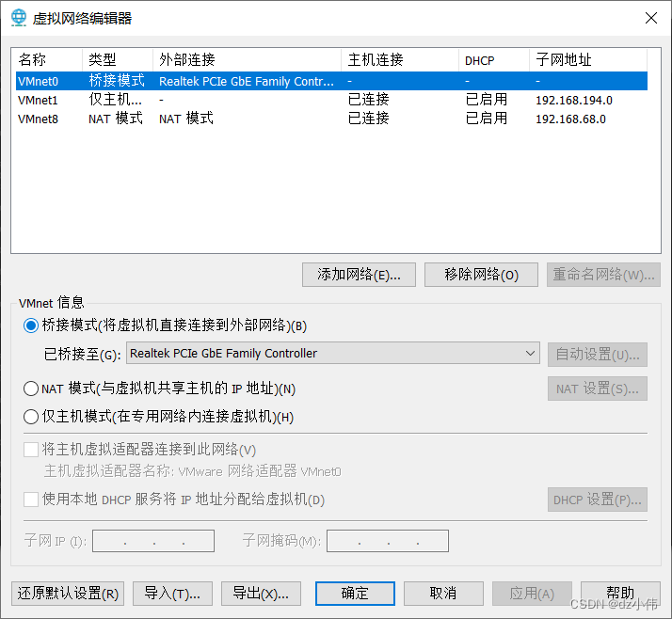Click 仅主机... type cell of VMnet1
The width and height of the screenshot is (672, 619).
[x=115, y=100]
